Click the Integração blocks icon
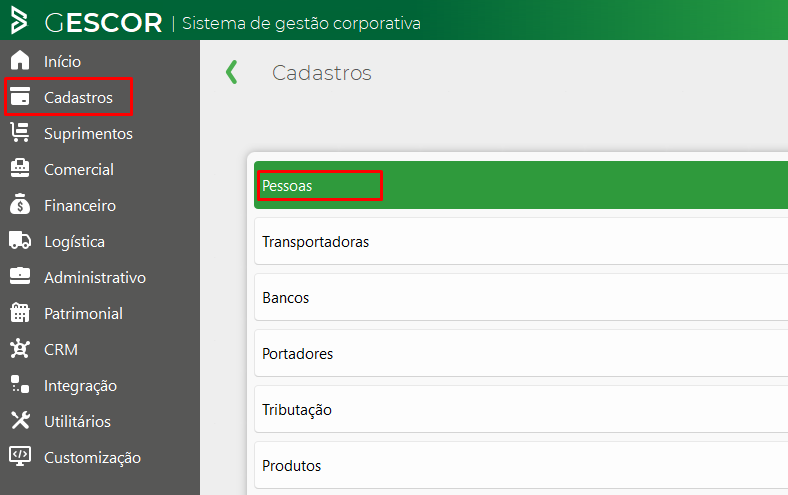This screenshot has height=495, width=788. pyautogui.click(x=20, y=384)
